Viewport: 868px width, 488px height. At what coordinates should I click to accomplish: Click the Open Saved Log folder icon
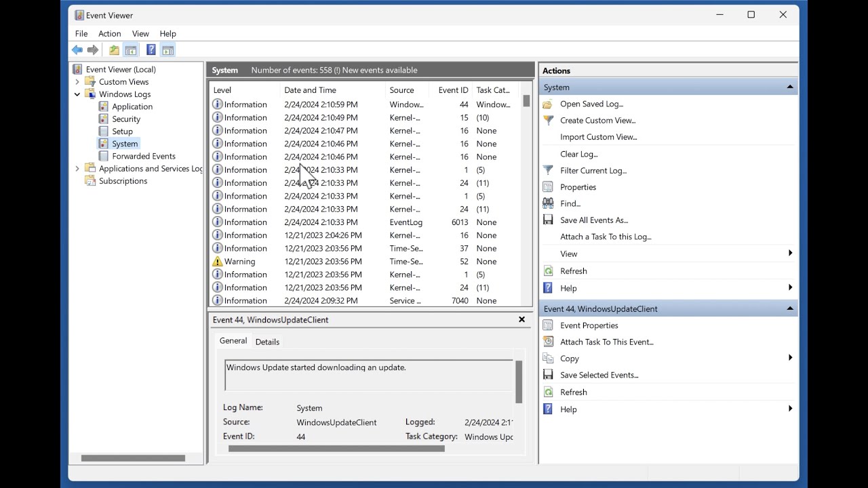pyautogui.click(x=548, y=104)
